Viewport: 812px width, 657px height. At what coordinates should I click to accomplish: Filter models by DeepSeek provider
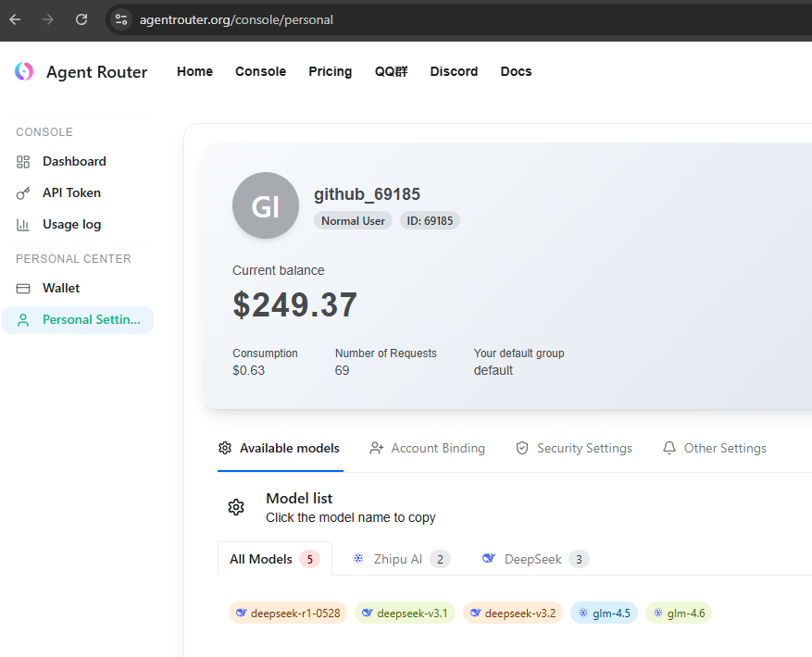535,559
